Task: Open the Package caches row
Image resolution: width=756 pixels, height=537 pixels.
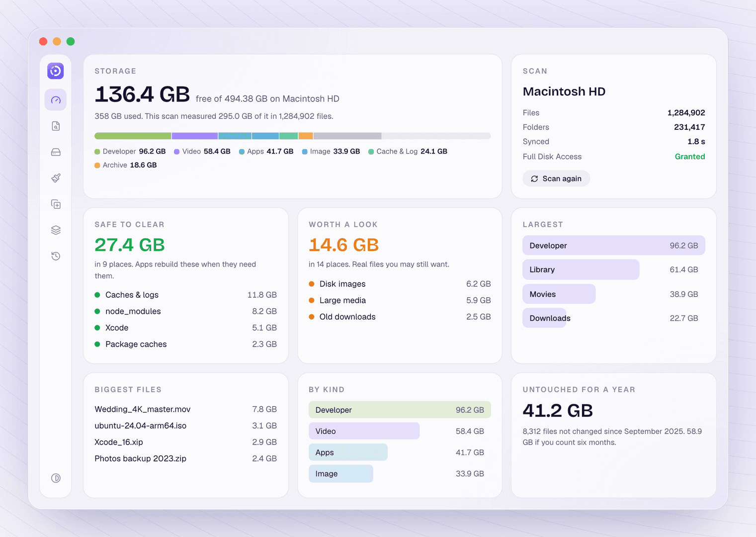Action: [186, 344]
